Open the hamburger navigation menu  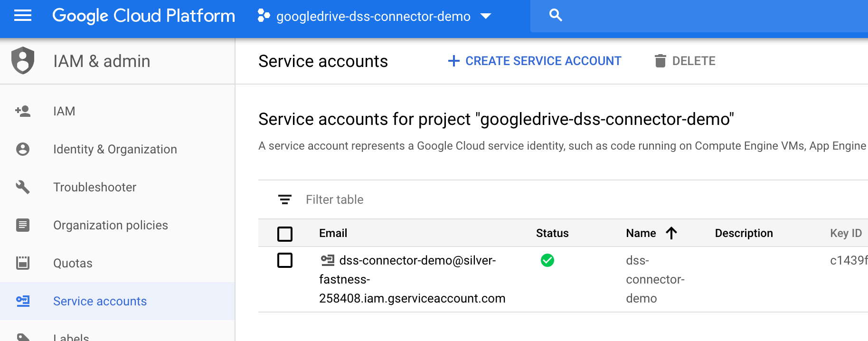(x=23, y=16)
